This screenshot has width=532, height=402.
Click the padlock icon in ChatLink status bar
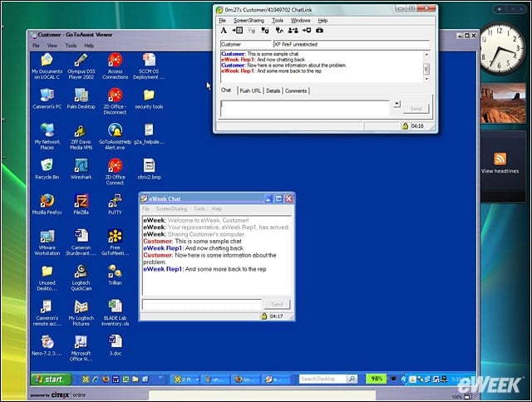tap(405, 126)
